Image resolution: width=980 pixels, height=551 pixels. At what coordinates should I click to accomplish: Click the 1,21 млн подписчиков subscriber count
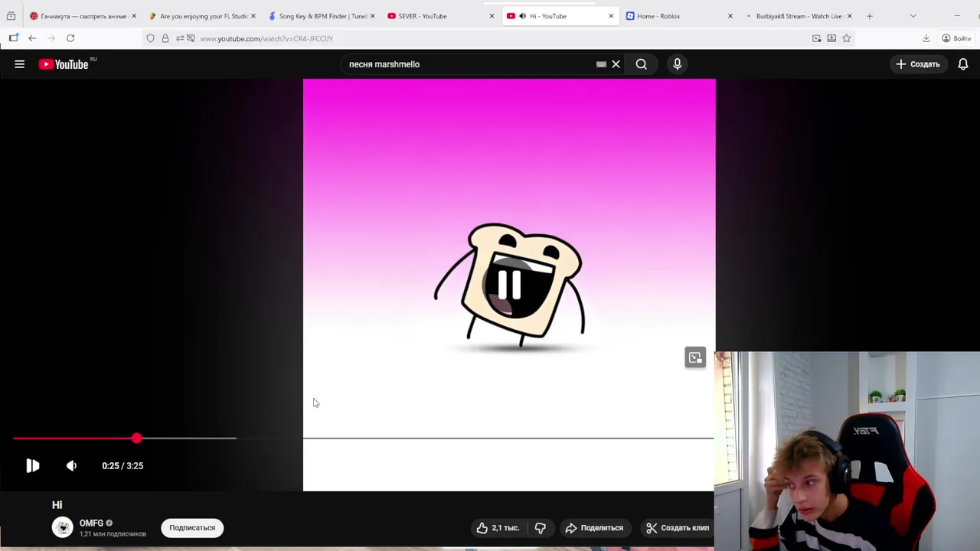coord(113,534)
